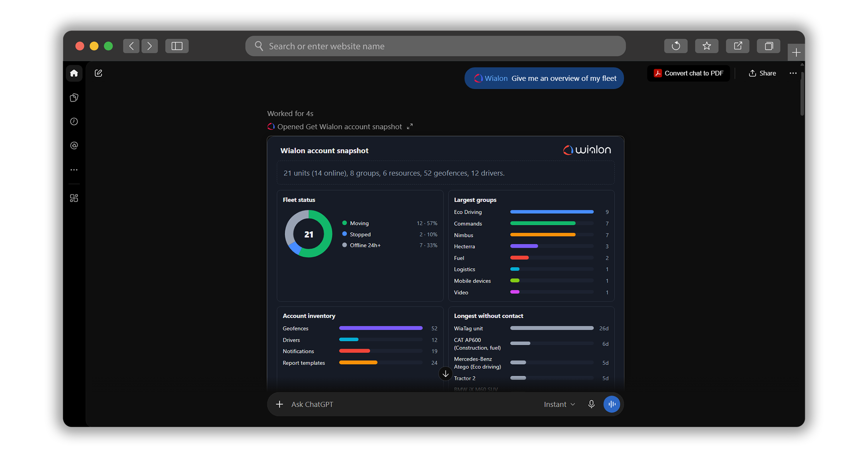Open the history clock icon in sidebar
Screen dimensions: 868x458
pos(74,122)
